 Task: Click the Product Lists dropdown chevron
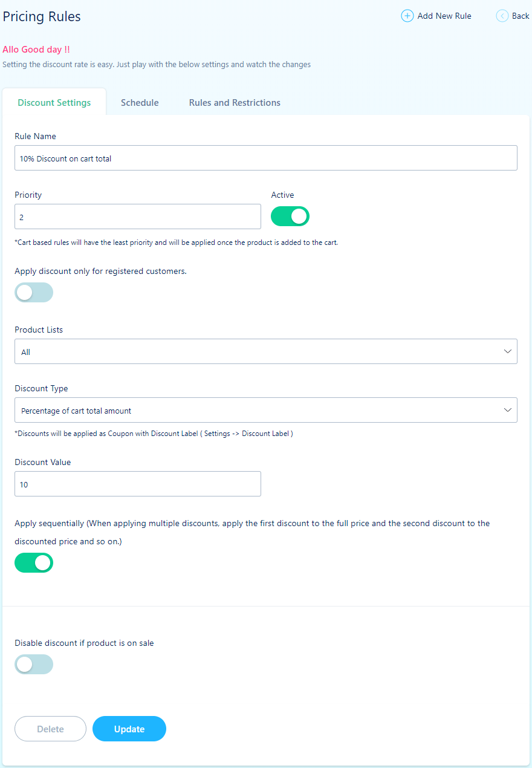pyautogui.click(x=508, y=351)
